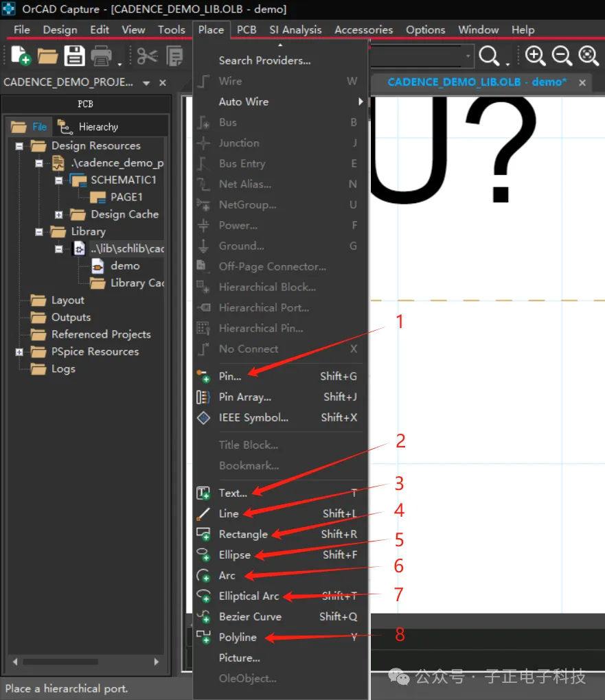The height and width of the screenshot is (700, 605).
Task: Select the PAGE1 schematic page
Action: coord(126,198)
